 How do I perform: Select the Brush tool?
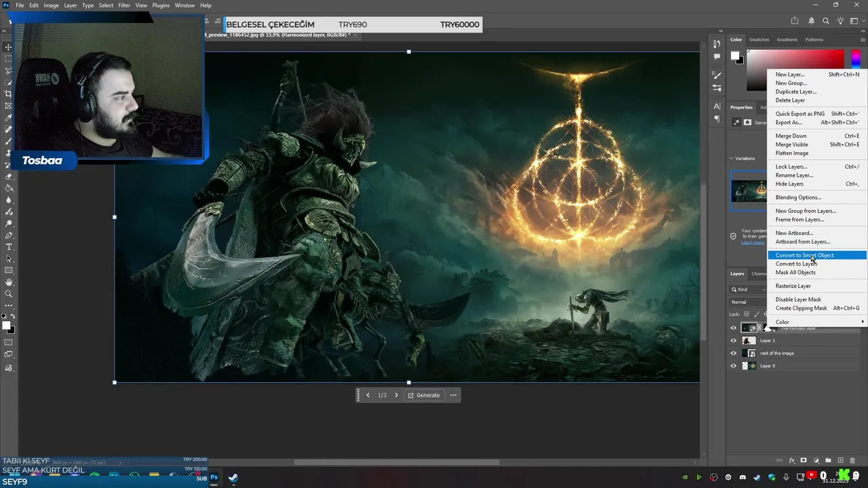coord(9,141)
